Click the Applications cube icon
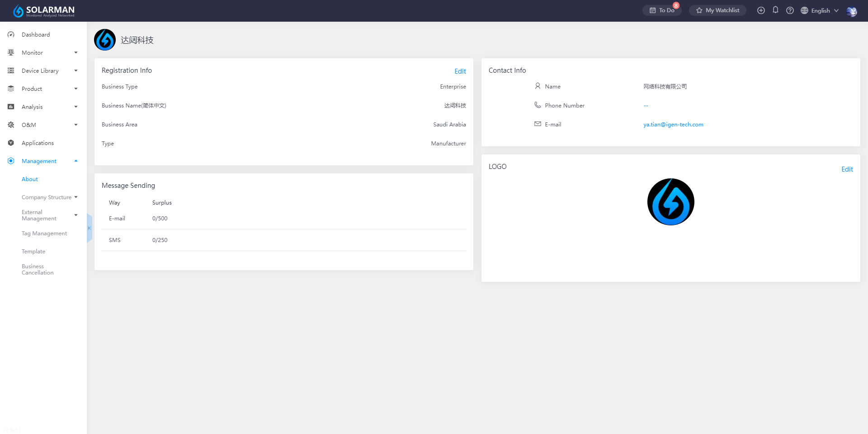 click(11, 143)
